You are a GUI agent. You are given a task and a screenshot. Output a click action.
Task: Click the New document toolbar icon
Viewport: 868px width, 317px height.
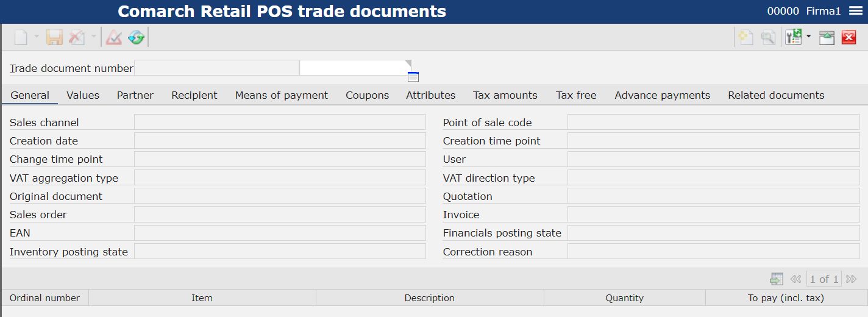(21, 38)
